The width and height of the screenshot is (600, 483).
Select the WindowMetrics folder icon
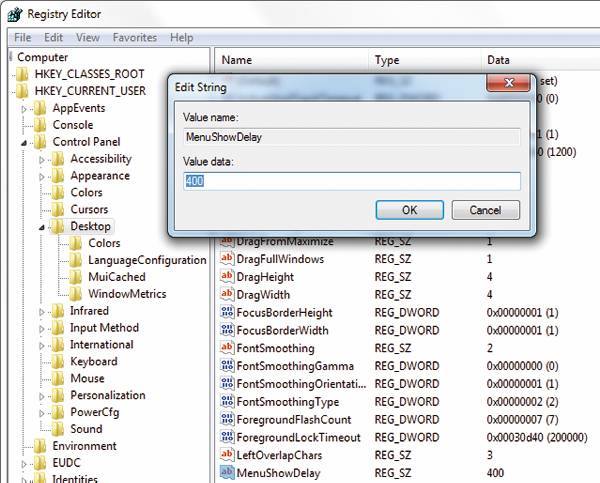pyautogui.click(x=76, y=294)
